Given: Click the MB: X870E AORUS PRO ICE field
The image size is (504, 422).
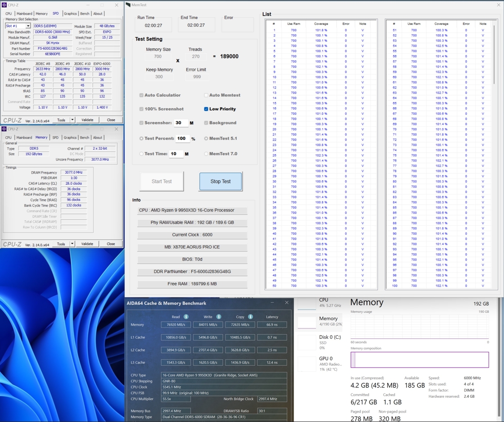Looking at the screenshot, I should 192,247.
